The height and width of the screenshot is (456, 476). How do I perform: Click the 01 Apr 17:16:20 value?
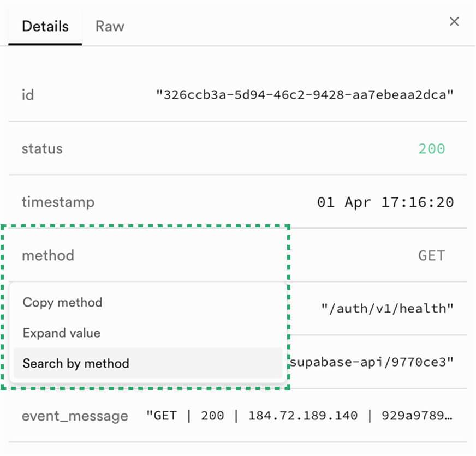click(385, 202)
